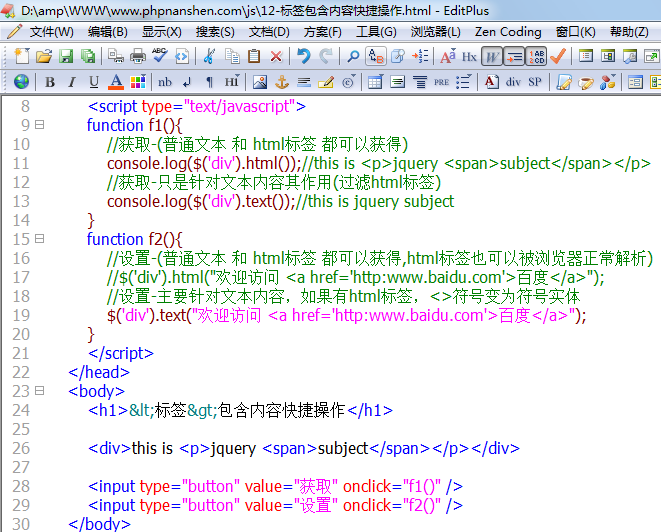Open the table insert dropdown

(375, 82)
